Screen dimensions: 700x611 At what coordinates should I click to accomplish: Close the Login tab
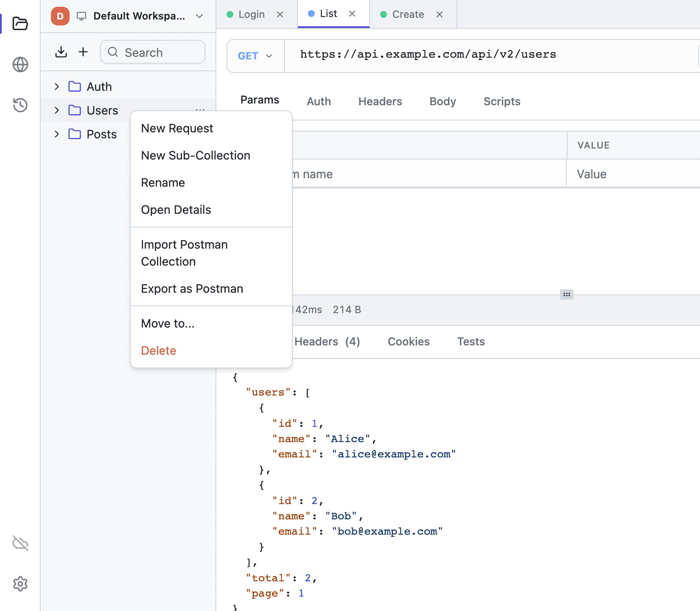click(280, 14)
